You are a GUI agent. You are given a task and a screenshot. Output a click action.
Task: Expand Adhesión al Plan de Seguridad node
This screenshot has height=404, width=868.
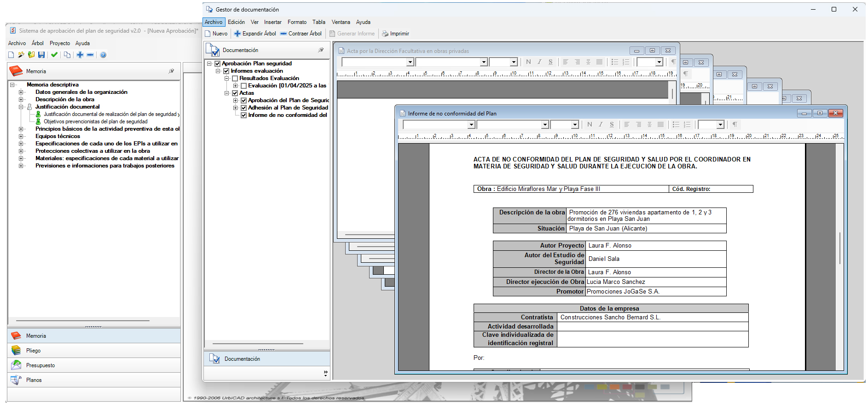[x=235, y=108]
